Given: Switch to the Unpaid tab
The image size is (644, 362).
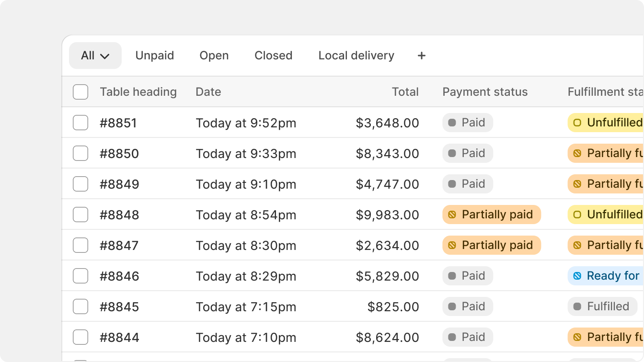Looking at the screenshot, I should [155, 56].
